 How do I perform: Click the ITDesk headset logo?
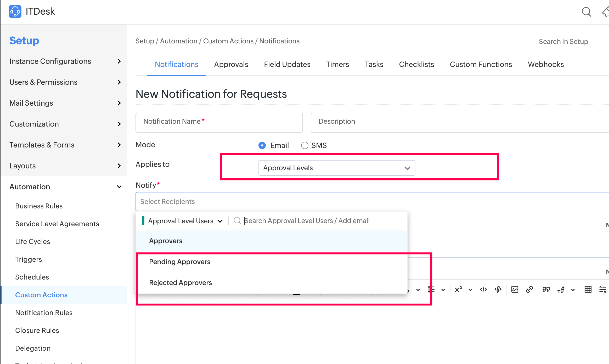[x=15, y=12]
